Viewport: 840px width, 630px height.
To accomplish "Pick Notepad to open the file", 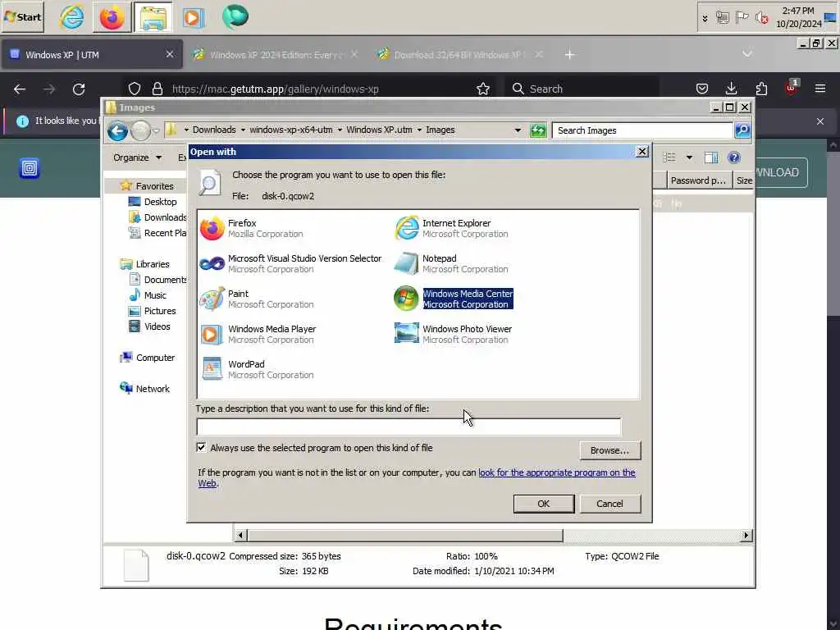I will (452, 263).
